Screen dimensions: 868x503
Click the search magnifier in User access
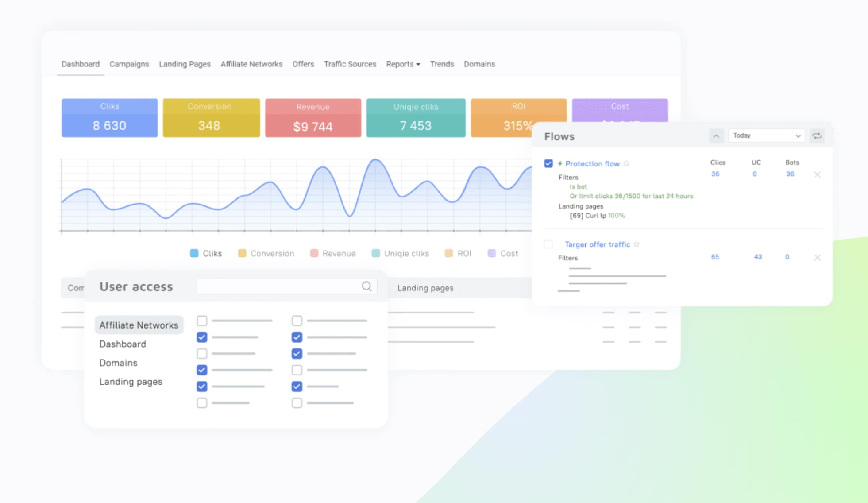click(366, 286)
